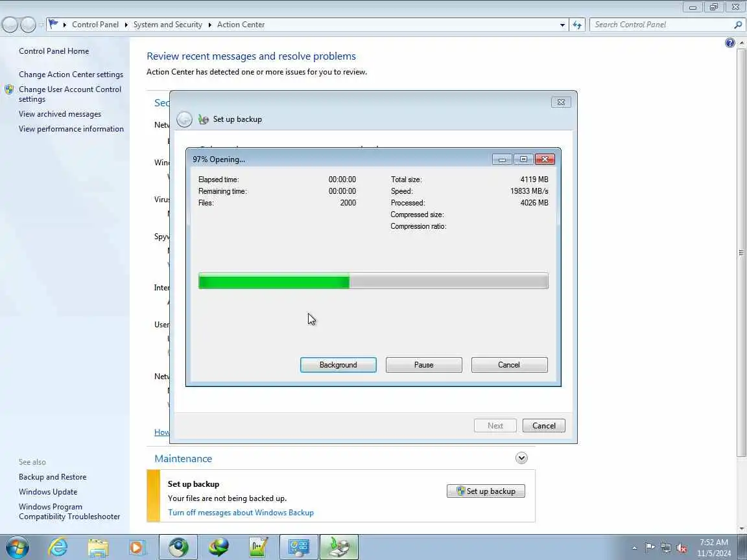Click the navigation Forward arrow button
The image size is (747, 560).
coord(28,24)
